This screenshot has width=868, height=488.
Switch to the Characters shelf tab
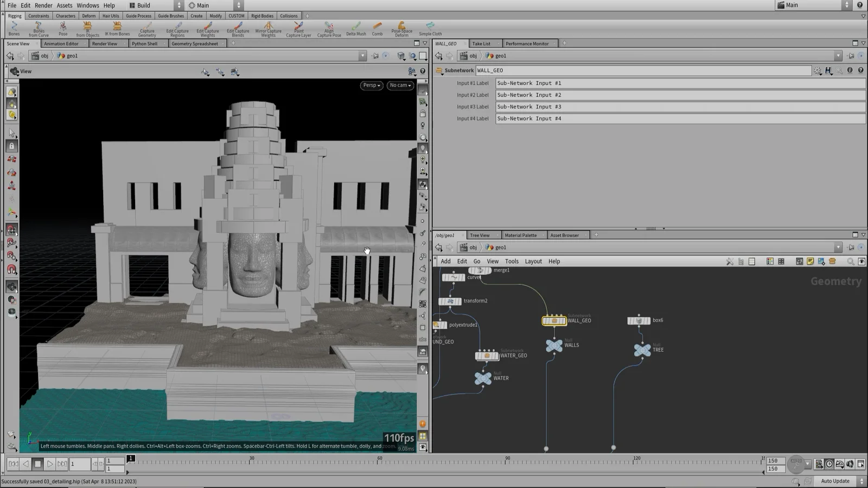tap(65, 16)
